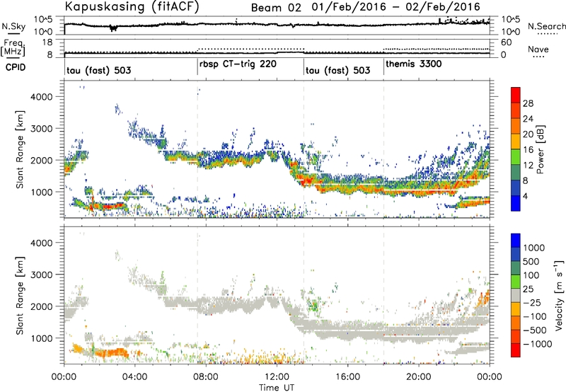Click the 'Velocity [m s⁻¹]' color bar label
Image resolution: width=566 pixels, height=392 pixels.
click(559, 295)
